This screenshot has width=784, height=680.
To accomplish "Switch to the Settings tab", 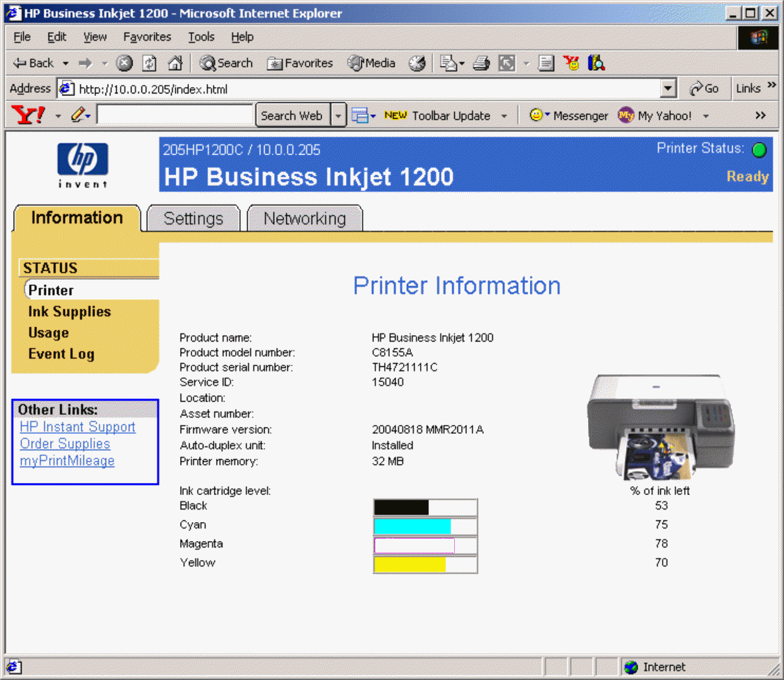I will coord(193,218).
